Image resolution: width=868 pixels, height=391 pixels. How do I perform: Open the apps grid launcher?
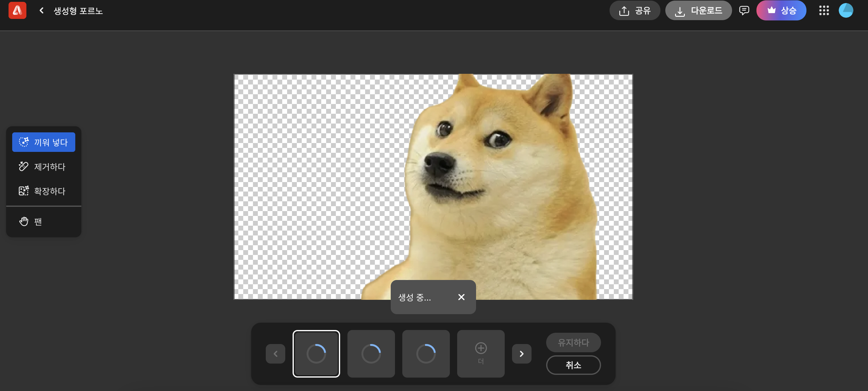point(824,10)
